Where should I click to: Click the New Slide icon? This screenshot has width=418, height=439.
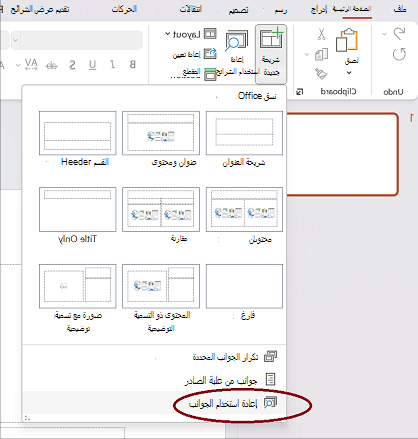(x=271, y=39)
